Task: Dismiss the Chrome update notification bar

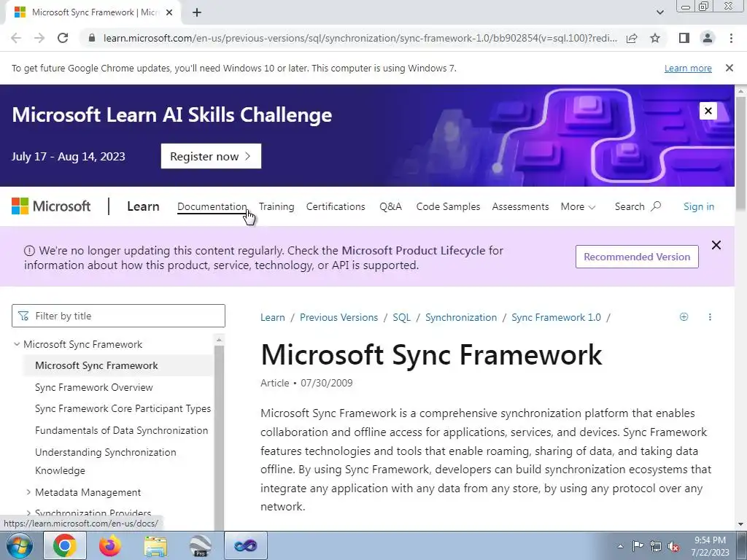Action: [729, 68]
